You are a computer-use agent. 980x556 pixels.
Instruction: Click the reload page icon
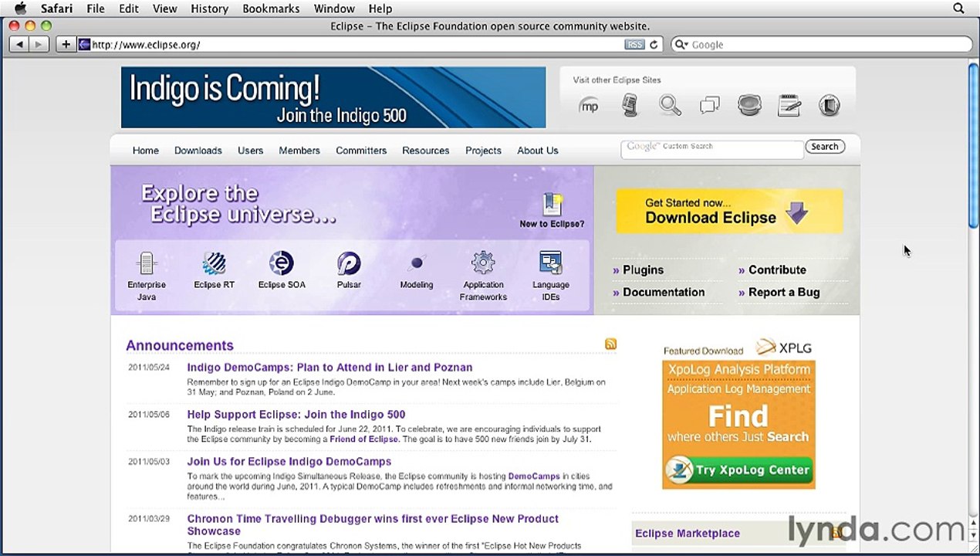pyautogui.click(x=654, y=45)
